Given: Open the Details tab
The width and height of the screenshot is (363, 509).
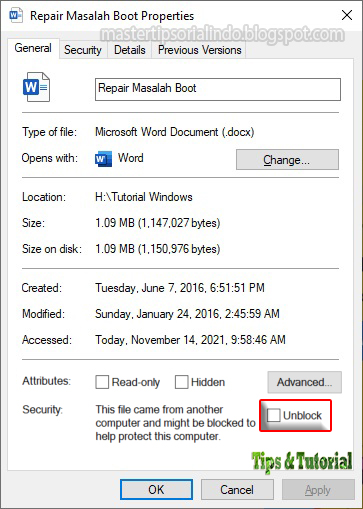Looking at the screenshot, I should [x=130, y=50].
